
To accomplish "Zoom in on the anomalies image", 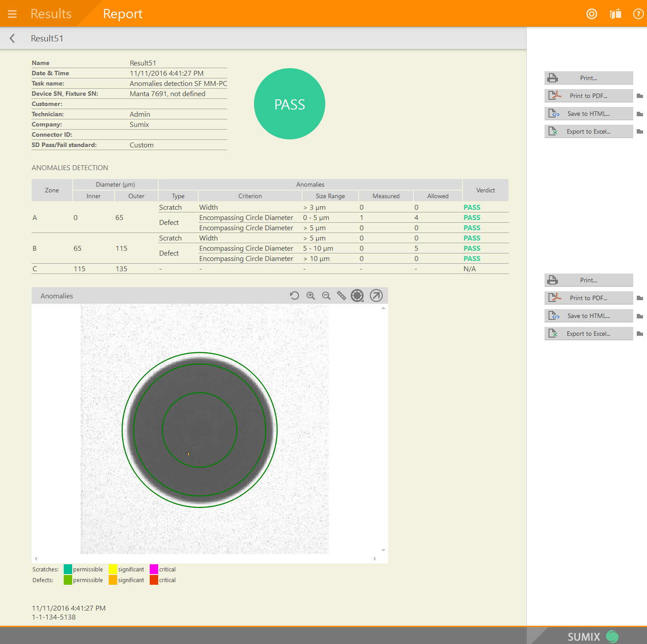I will pos(311,296).
